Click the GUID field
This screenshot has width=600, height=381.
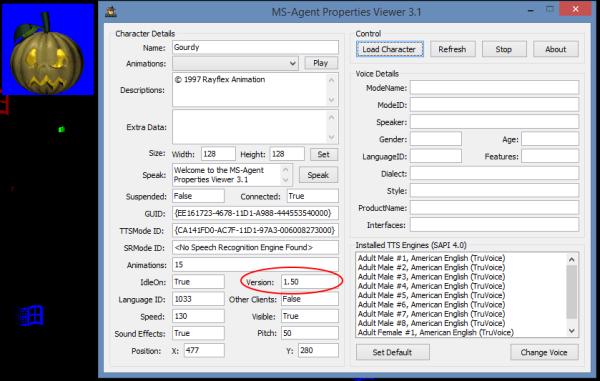[255, 213]
